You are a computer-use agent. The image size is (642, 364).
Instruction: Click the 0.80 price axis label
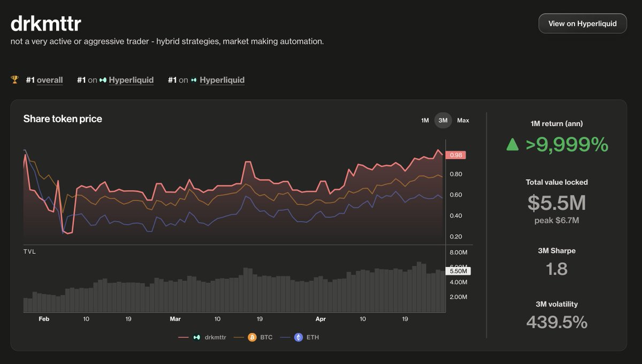[x=456, y=174]
